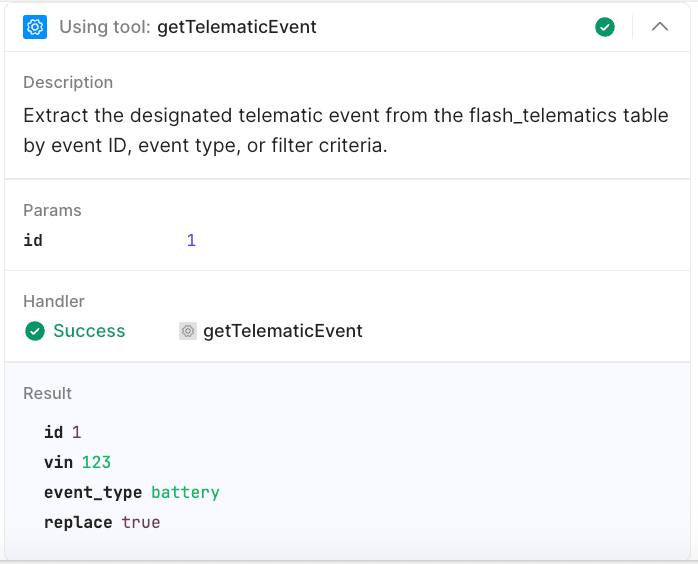The image size is (698, 564).
Task: Click the replace true value
Action: [x=141, y=522]
